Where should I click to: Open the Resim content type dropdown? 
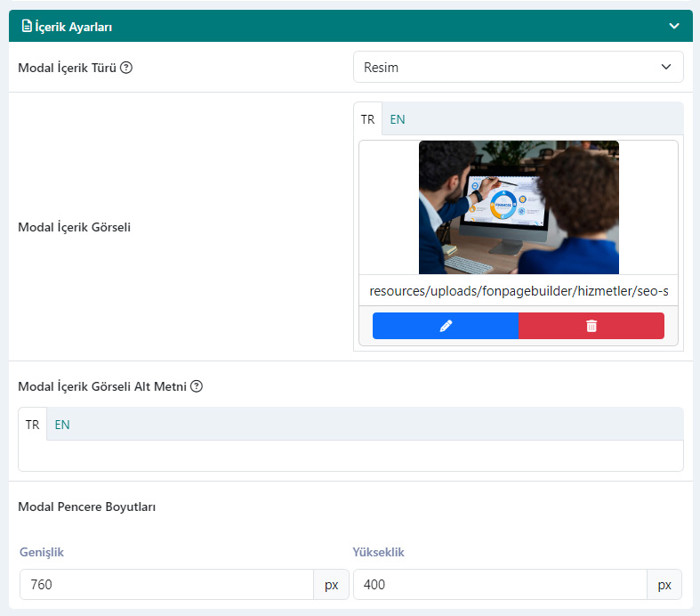click(518, 67)
